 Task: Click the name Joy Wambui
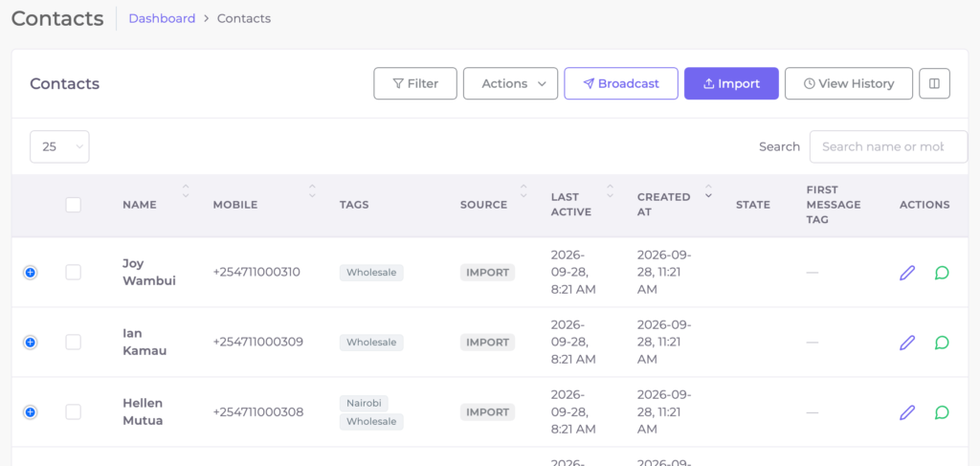pos(148,273)
